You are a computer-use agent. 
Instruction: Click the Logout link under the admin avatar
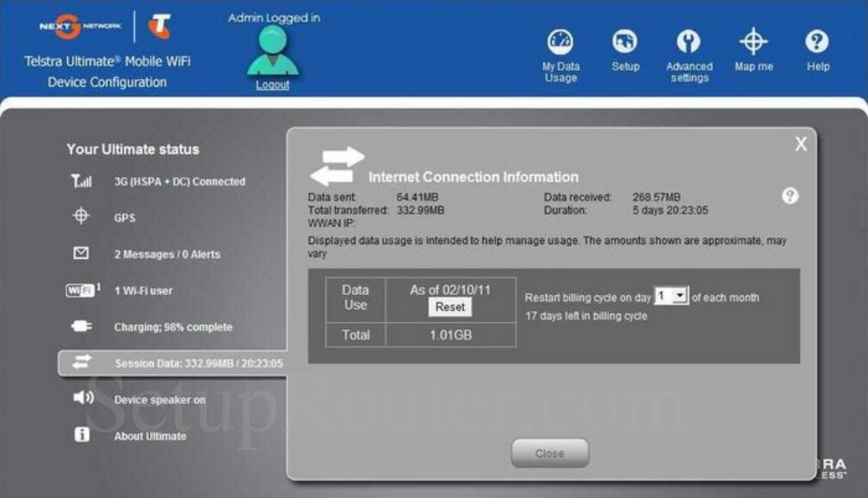coord(273,84)
